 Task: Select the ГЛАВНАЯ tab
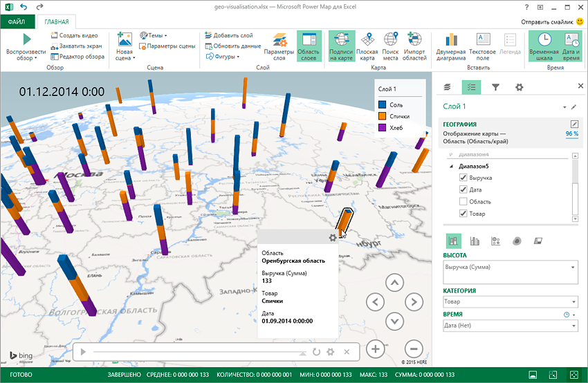point(57,21)
